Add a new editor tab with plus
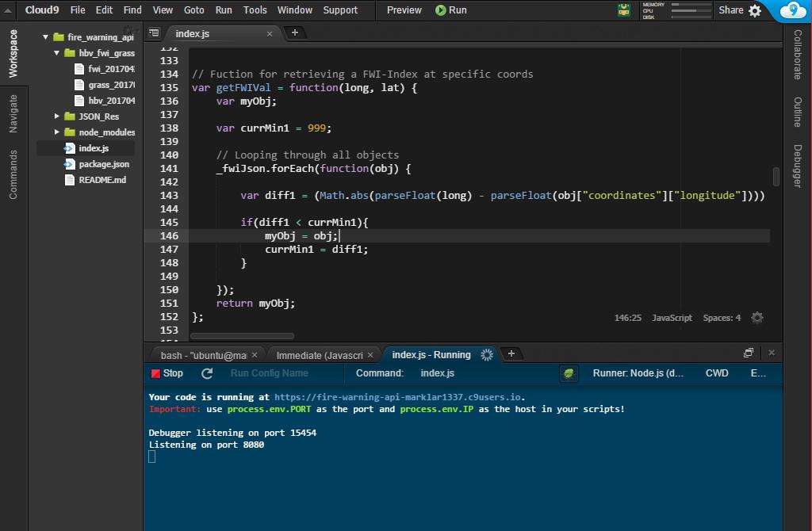The height and width of the screenshot is (531, 812). coord(295,32)
